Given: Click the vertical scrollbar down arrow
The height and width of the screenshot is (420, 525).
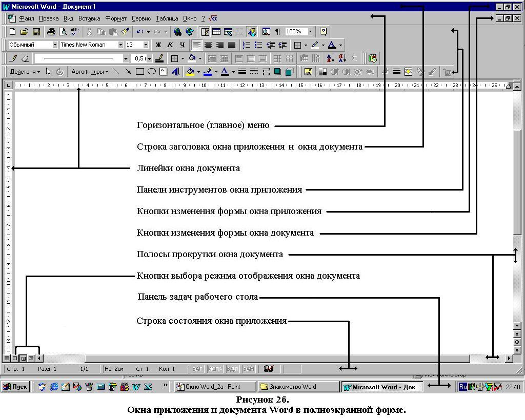Looking at the screenshot, I should tap(517, 326).
